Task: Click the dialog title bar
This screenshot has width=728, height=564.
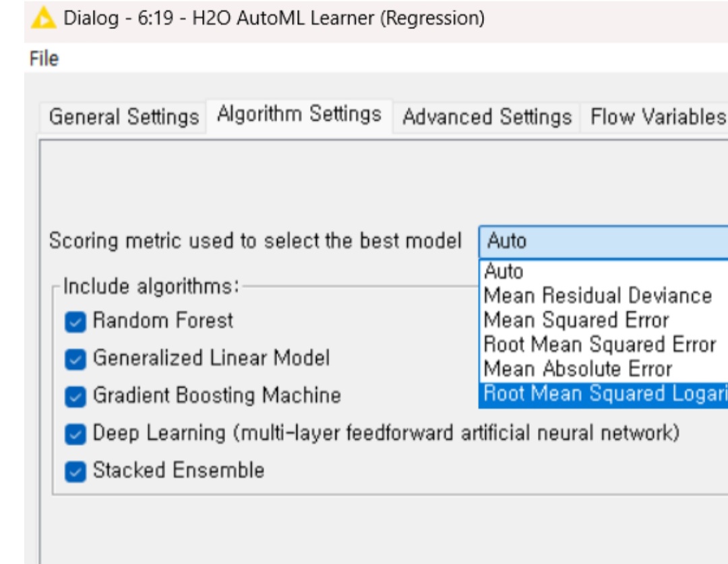Action: pyautogui.click(x=270, y=16)
